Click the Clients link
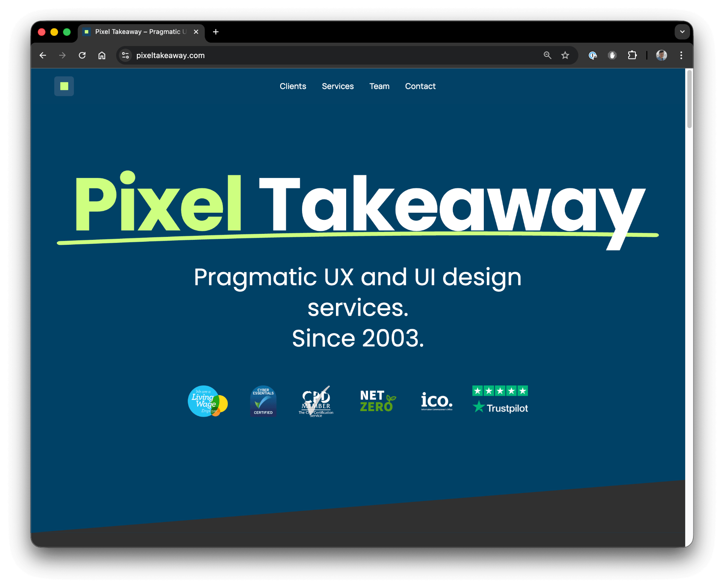Viewport: 724px width, 588px height. [x=293, y=86]
